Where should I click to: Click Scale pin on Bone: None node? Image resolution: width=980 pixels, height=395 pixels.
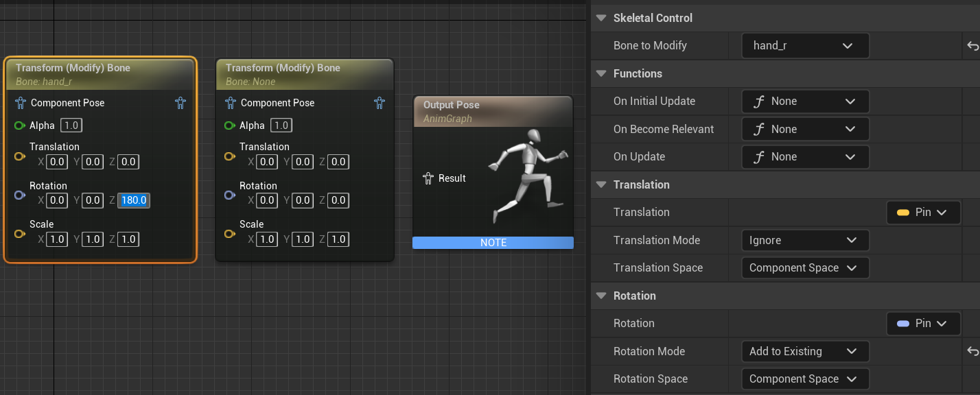pyautogui.click(x=230, y=234)
